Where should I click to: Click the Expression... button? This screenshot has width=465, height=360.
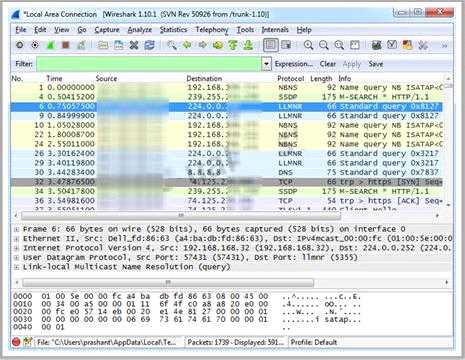(x=294, y=64)
